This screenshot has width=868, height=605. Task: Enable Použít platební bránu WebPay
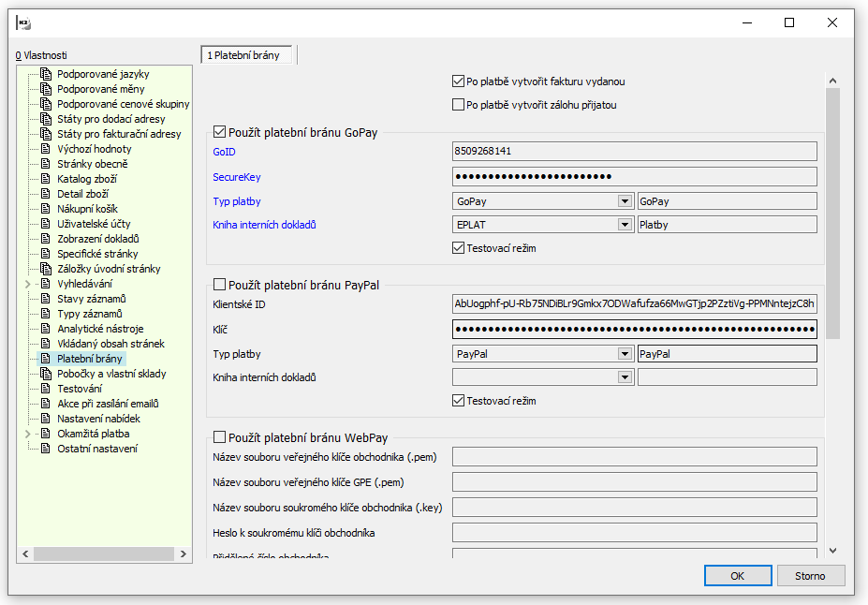pos(219,437)
